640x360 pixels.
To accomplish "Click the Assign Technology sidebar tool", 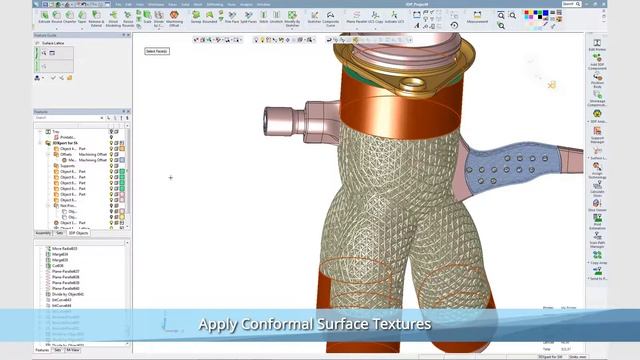I will 597,170.
